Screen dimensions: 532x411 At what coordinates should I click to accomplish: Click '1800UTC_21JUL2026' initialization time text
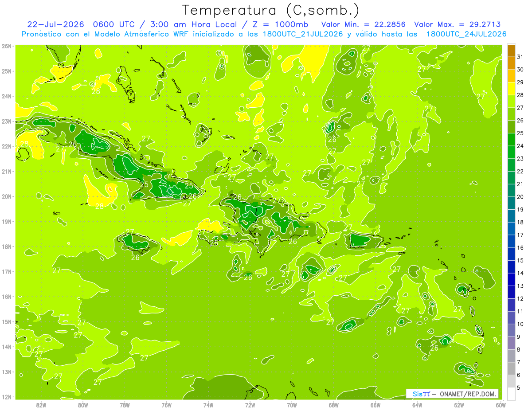pyautogui.click(x=303, y=34)
